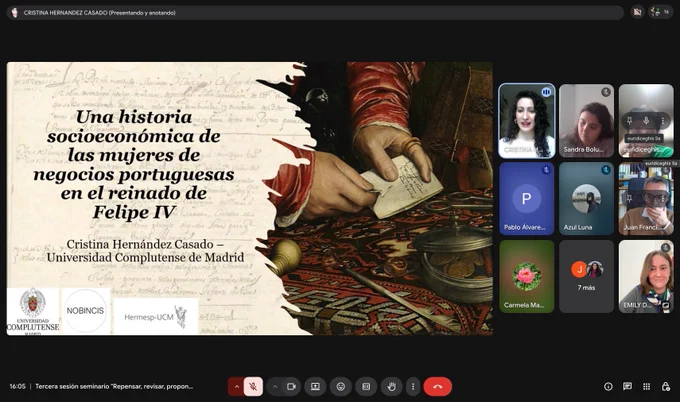Click muted mic indicator on Azul Luna tile
Screen dimensions: 680x402
coord(606,170)
